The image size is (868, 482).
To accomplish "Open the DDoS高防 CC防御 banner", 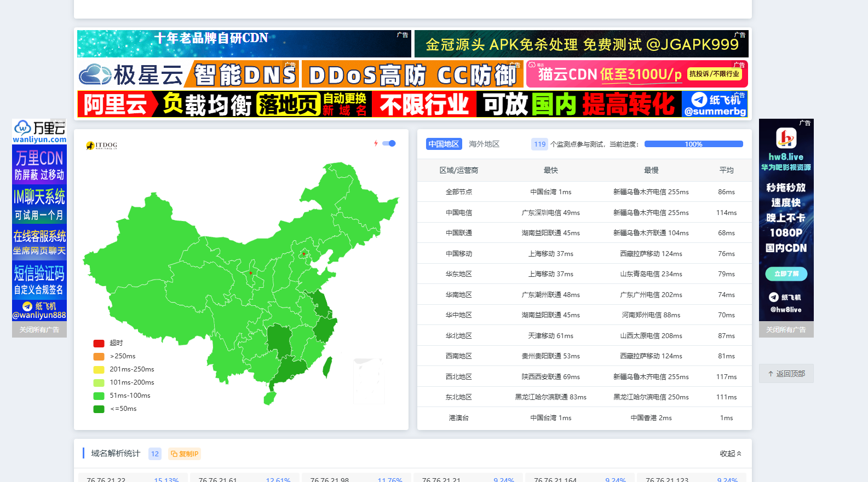I will coord(412,74).
